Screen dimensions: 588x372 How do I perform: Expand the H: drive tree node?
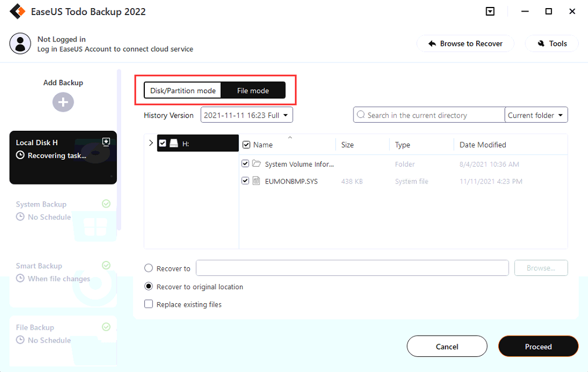[151, 143]
